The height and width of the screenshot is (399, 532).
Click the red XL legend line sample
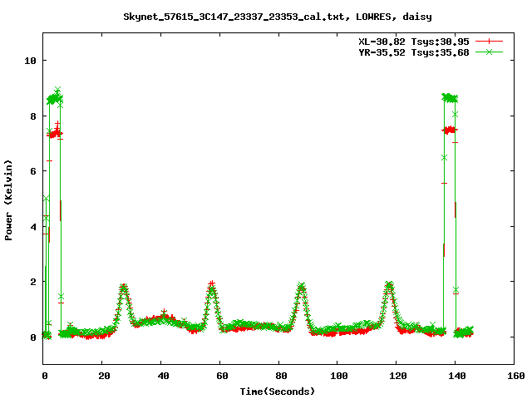(x=489, y=42)
